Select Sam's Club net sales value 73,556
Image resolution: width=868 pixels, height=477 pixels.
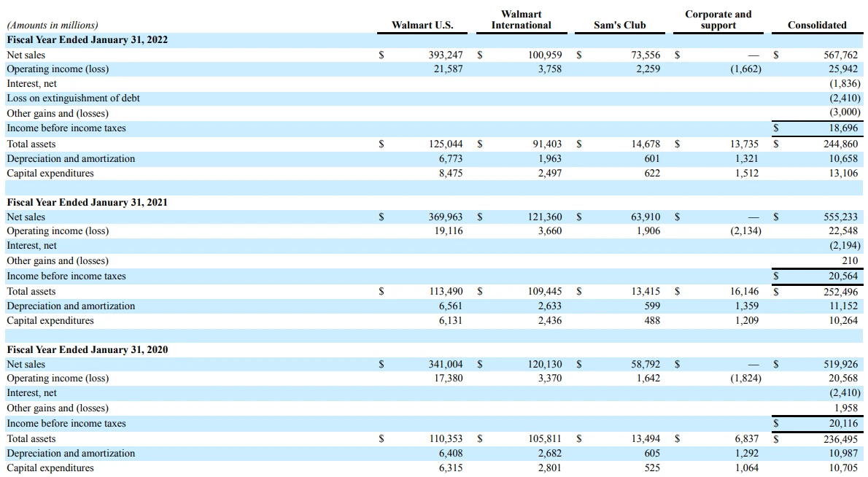click(646, 55)
